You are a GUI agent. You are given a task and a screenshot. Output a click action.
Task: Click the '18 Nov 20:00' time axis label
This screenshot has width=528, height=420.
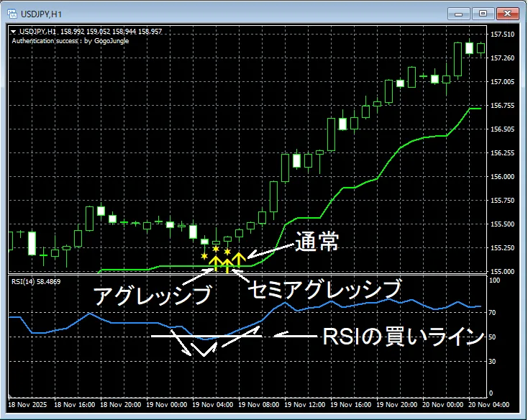pos(121,404)
